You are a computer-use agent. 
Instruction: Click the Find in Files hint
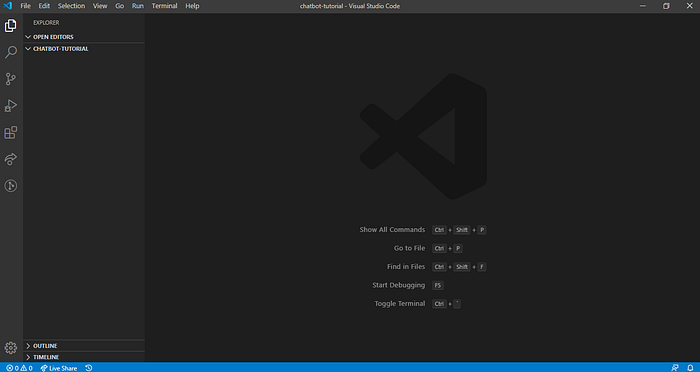click(406, 267)
